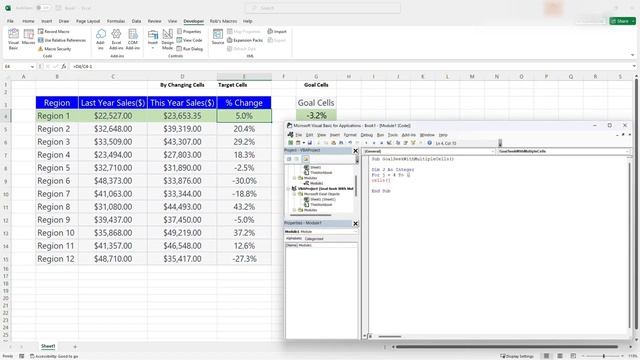Switch to the Data ribbon tab
This screenshot has width=640, height=360.
click(x=136, y=21)
